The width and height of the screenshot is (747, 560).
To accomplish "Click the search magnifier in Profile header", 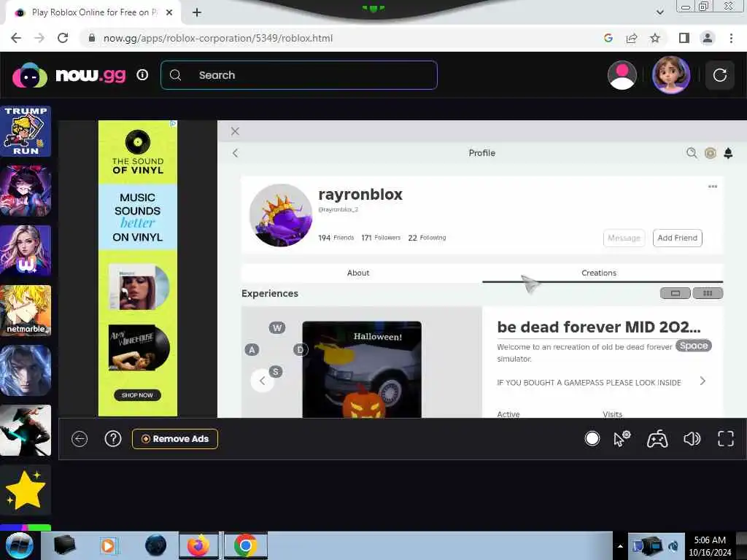I will tap(692, 153).
